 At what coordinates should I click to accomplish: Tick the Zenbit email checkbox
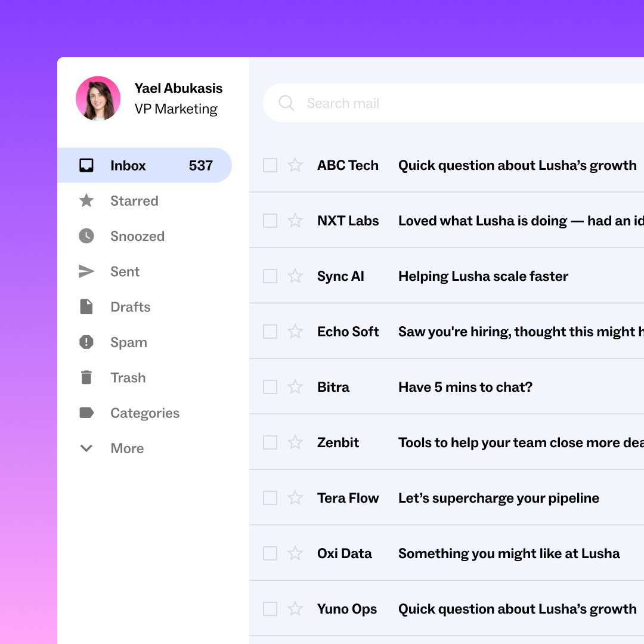click(270, 442)
